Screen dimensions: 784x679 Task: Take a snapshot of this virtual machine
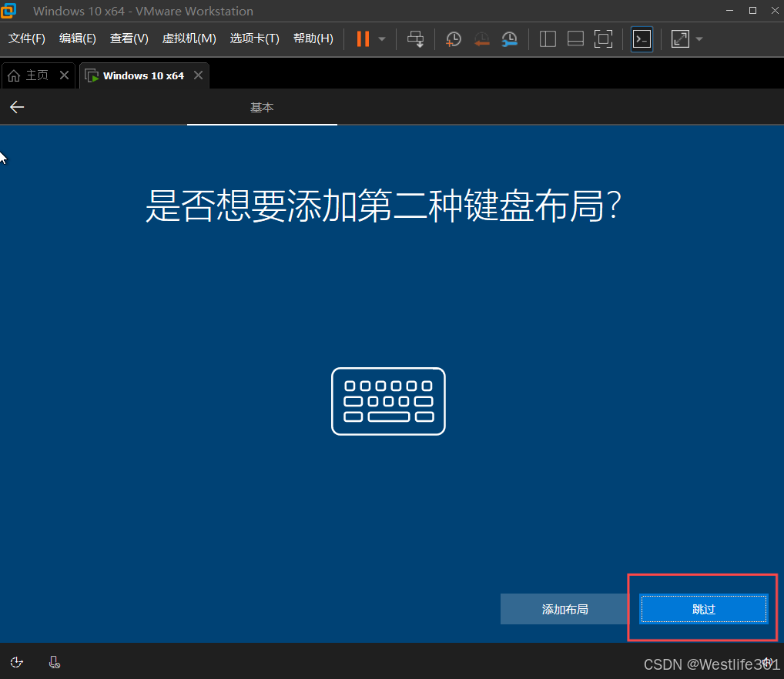(x=453, y=38)
